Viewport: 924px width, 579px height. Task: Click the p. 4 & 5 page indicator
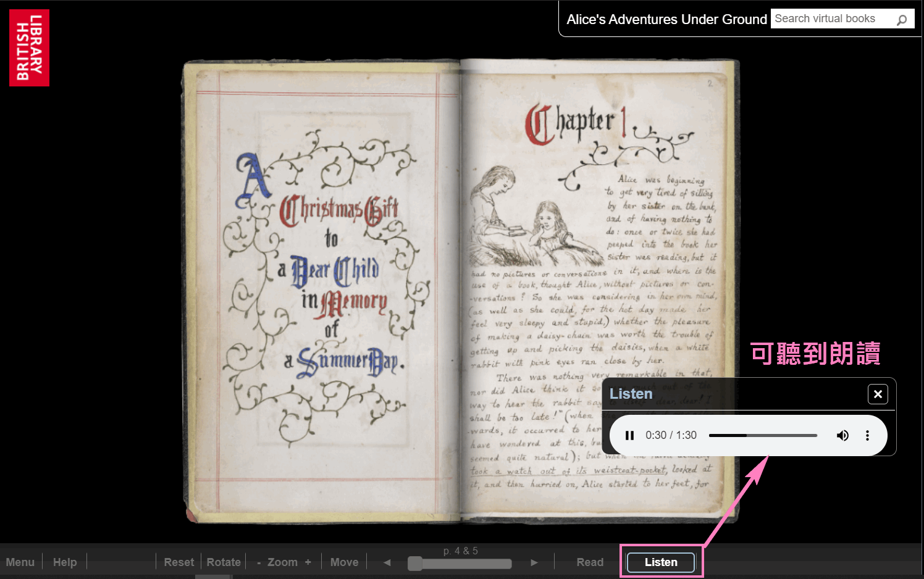pyautogui.click(x=461, y=551)
